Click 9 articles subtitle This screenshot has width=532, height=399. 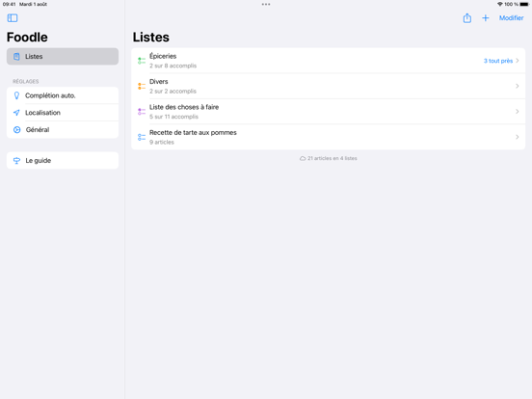[162, 143]
